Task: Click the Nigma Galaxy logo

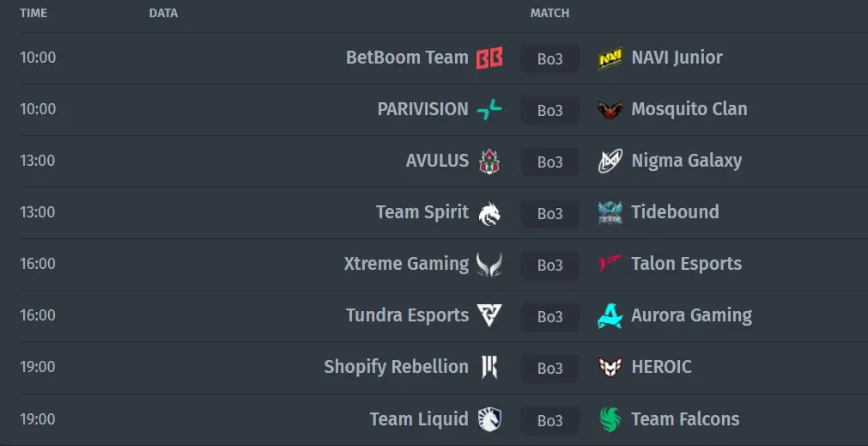Action: tap(610, 162)
